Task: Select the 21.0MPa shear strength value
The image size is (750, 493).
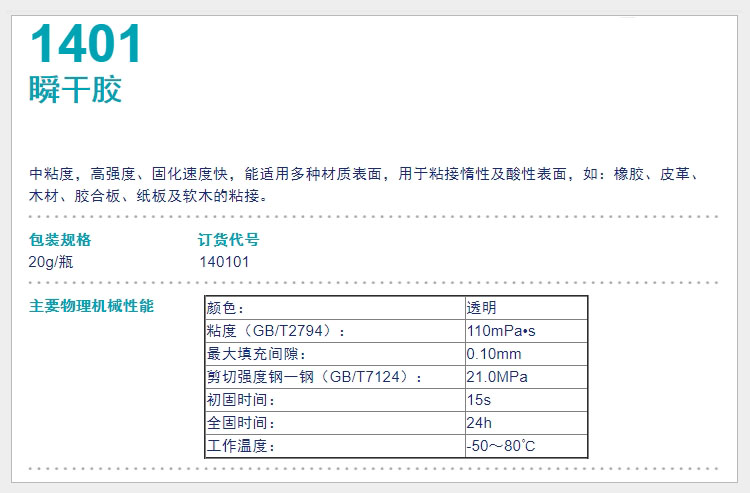Action: pyautogui.click(x=497, y=377)
